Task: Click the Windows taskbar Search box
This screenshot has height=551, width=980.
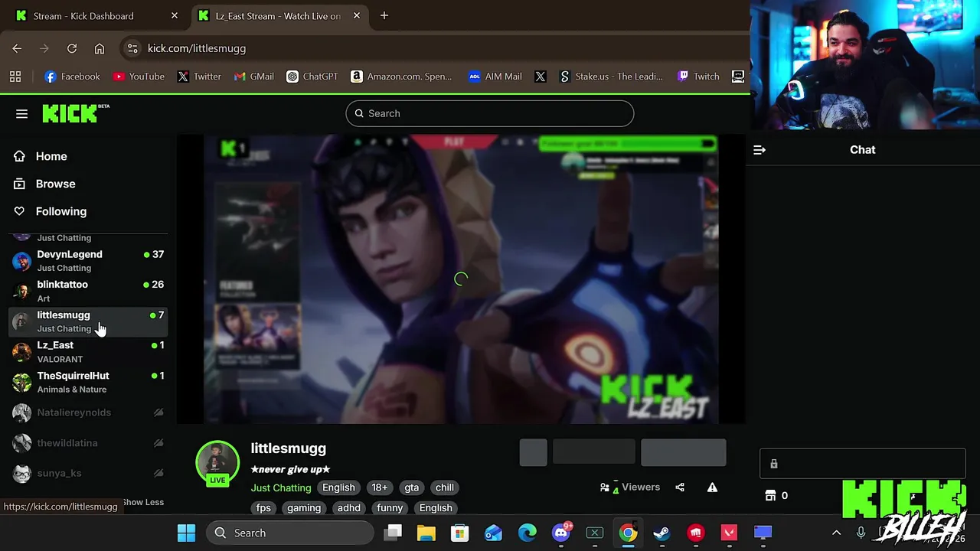Action: (290, 533)
